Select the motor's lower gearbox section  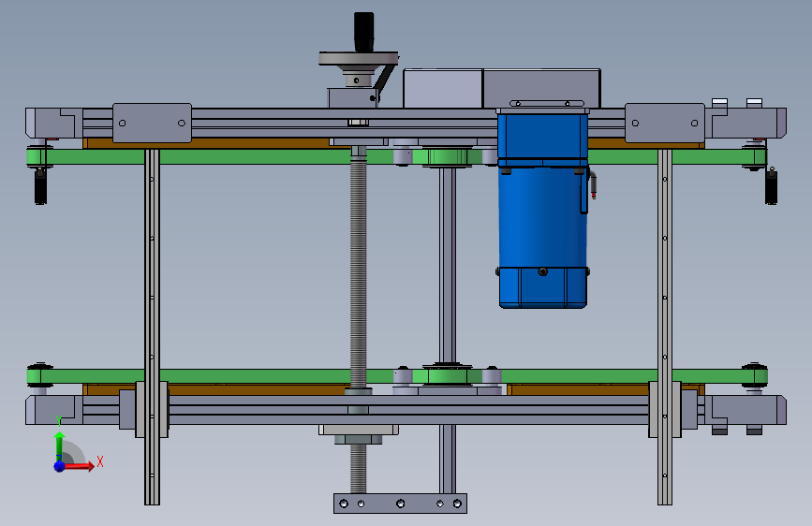click(x=542, y=288)
